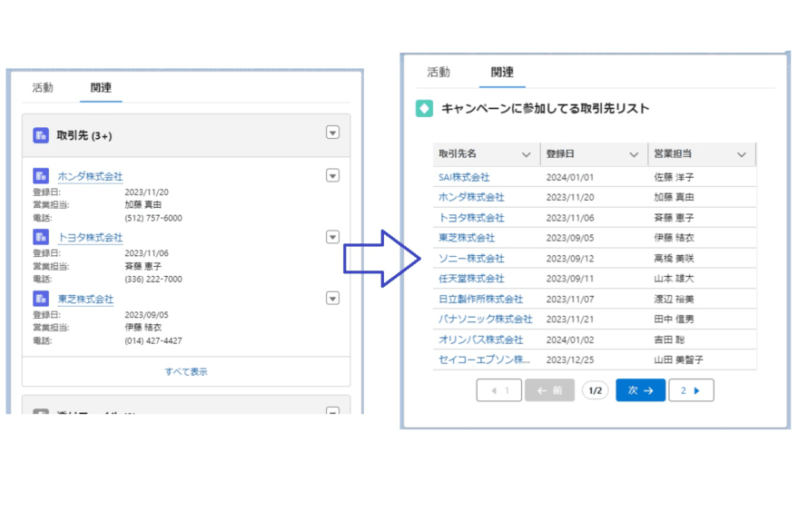This screenshot has width=798, height=532.
Task: Click the account icon beside ホンダ株式会社 in left panel
Action: [x=41, y=175]
